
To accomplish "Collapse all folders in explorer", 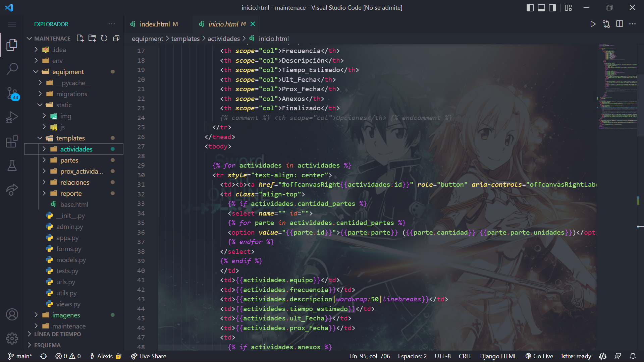I will (x=116, y=38).
